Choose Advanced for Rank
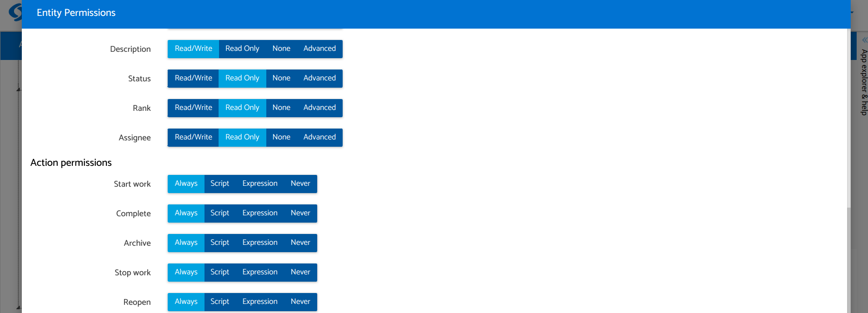 point(319,108)
